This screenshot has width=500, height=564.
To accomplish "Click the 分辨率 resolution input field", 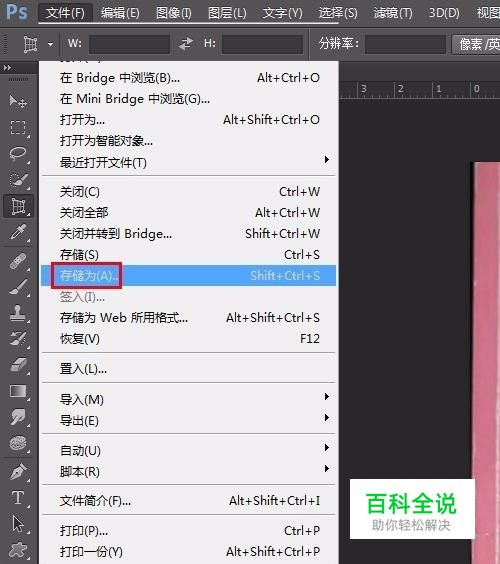I will [405, 44].
